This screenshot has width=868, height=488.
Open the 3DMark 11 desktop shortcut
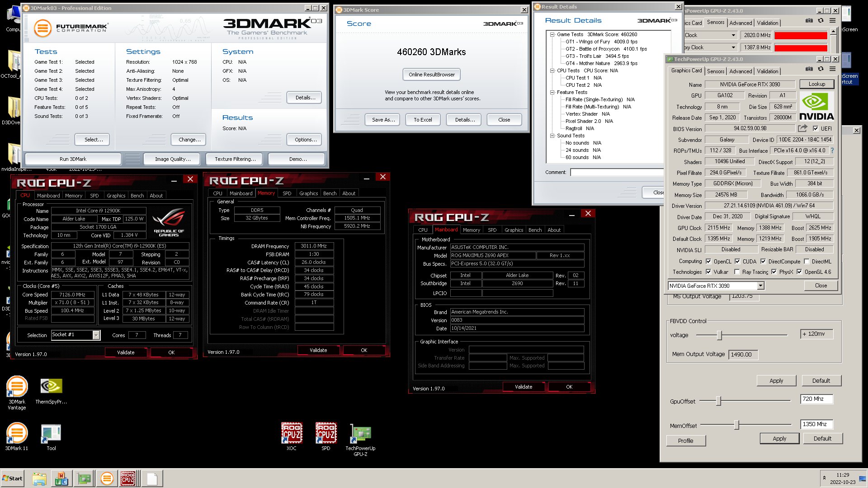17,436
